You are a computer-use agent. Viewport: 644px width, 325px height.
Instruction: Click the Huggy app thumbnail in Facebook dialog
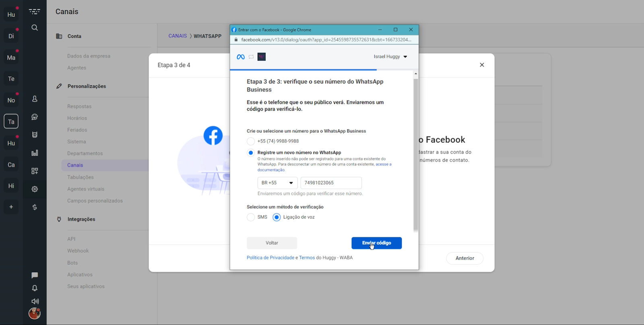[262, 57]
